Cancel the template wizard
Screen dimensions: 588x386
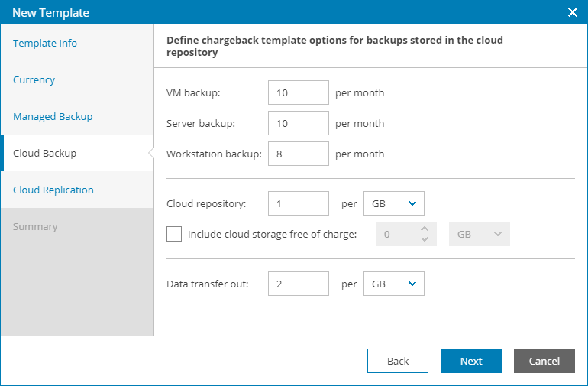(544, 361)
